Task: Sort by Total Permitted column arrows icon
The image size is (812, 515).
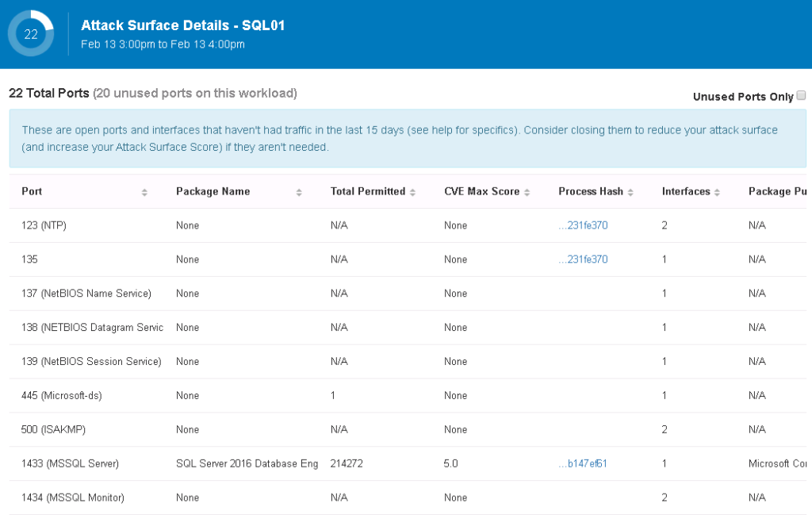Action: [412, 192]
